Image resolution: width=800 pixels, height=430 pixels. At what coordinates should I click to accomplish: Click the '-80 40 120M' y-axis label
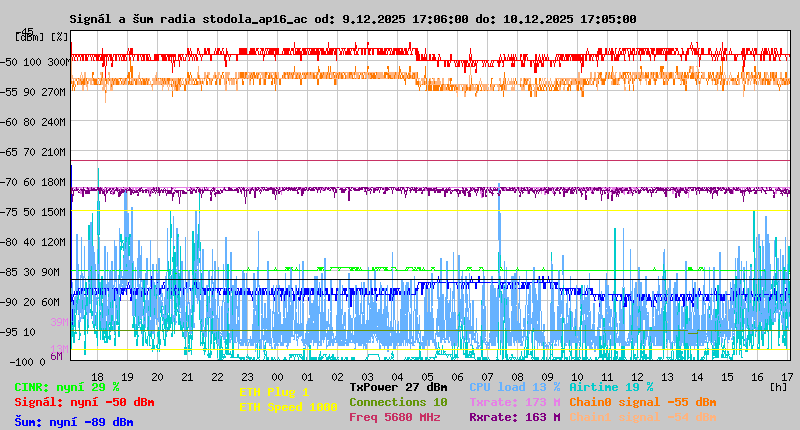tap(34, 242)
